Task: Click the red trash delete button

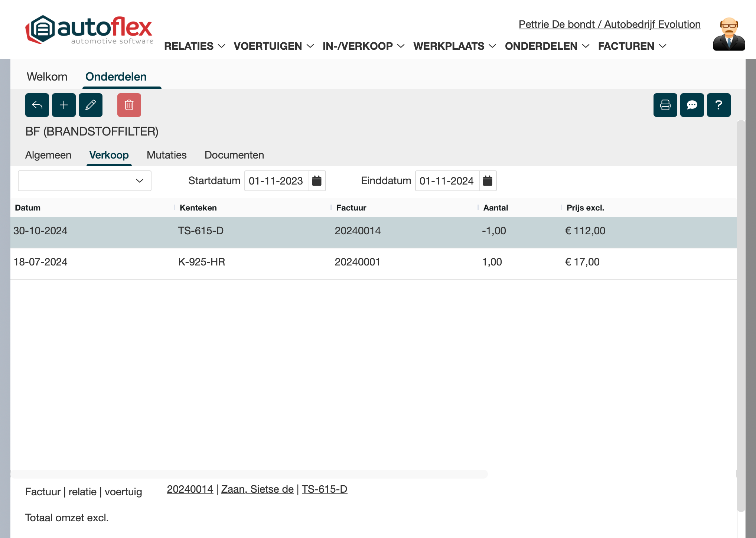Action: click(129, 105)
